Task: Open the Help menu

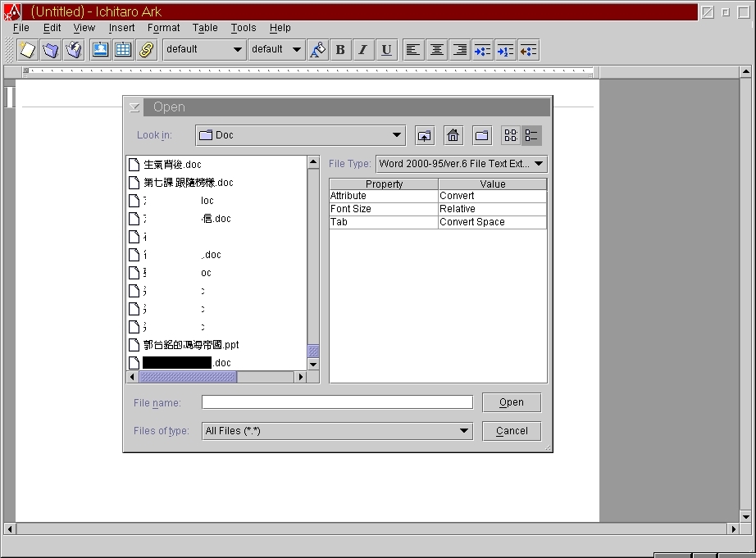Action: (280, 28)
